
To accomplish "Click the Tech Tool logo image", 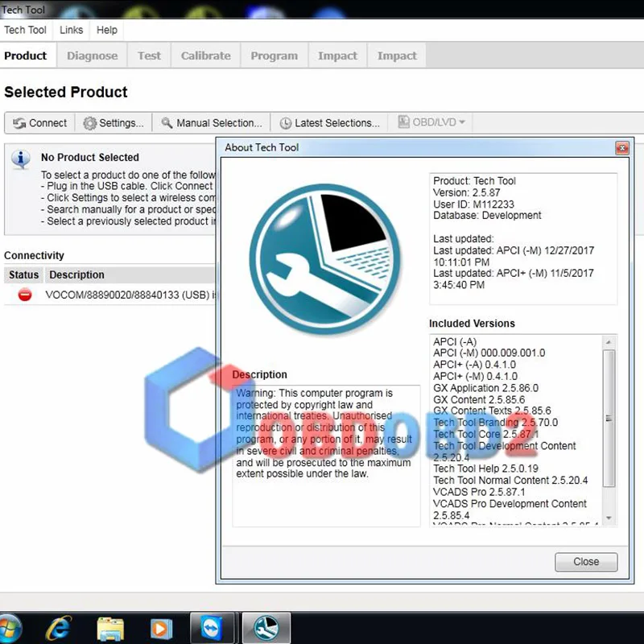I will tap(324, 259).
